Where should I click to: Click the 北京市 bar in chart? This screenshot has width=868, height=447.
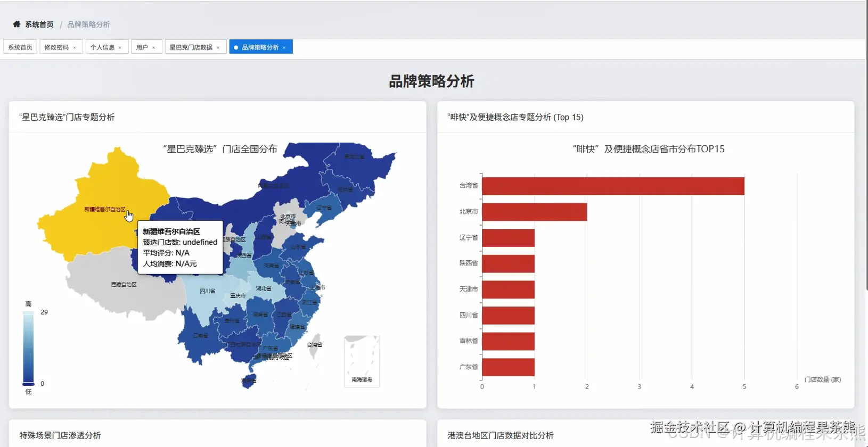pyautogui.click(x=534, y=212)
